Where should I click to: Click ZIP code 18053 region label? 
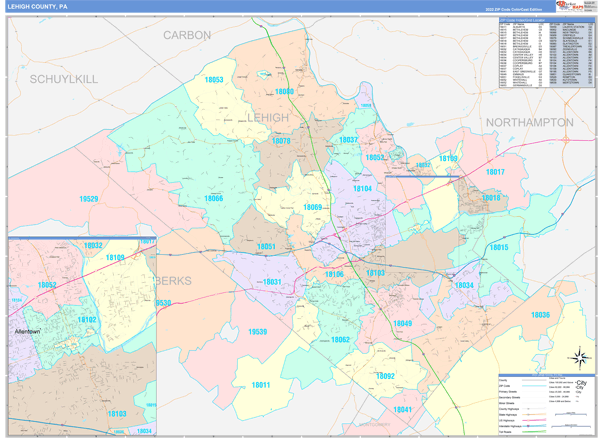tap(214, 80)
